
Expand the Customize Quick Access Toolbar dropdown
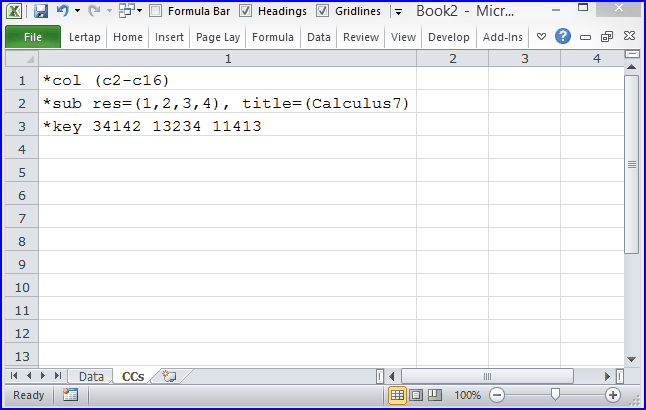click(x=398, y=11)
